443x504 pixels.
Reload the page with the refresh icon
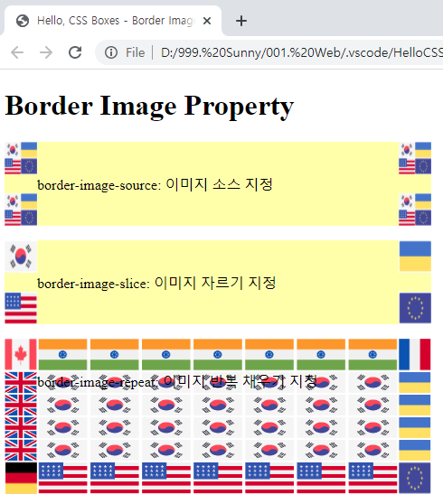pyautogui.click(x=75, y=52)
